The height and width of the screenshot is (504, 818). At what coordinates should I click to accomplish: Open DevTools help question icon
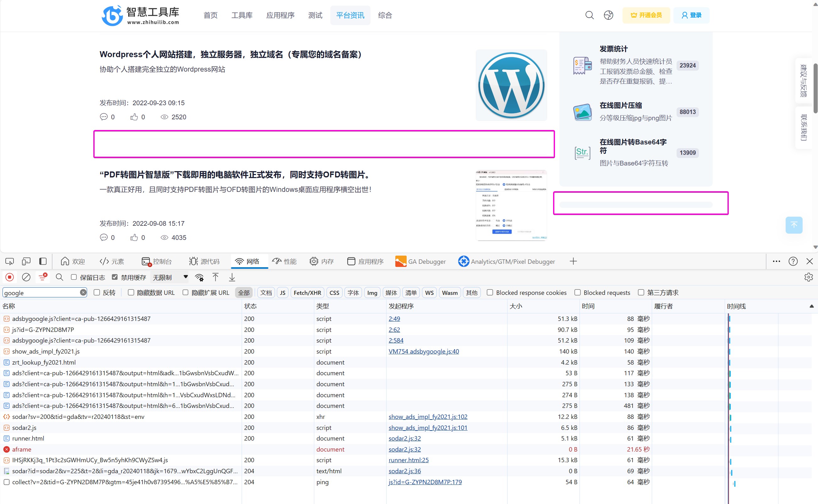tap(793, 261)
